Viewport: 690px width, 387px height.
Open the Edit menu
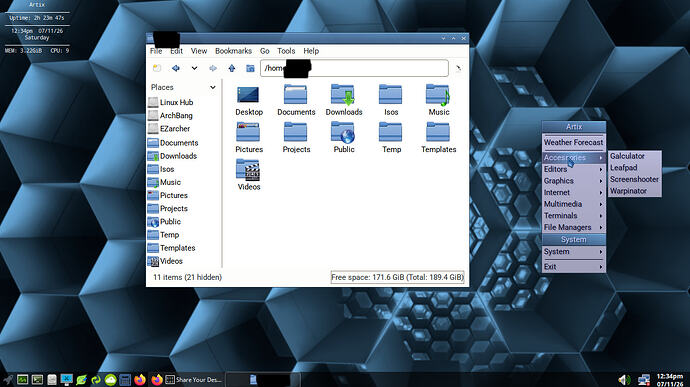tap(176, 51)
